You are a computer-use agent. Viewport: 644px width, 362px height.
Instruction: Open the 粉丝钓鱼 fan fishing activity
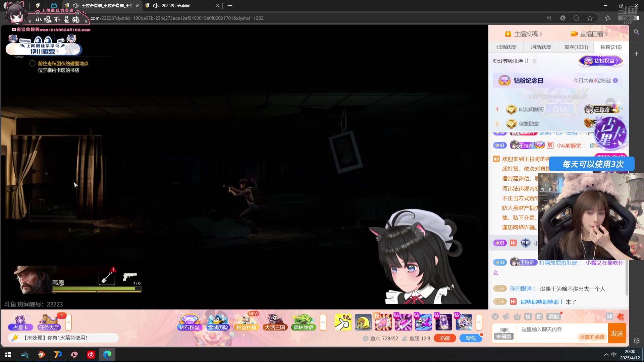246,322
